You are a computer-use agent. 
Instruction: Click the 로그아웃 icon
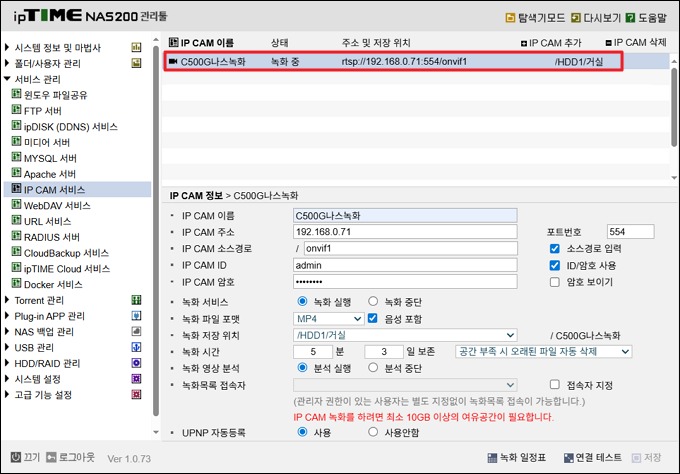pos(54,457)
